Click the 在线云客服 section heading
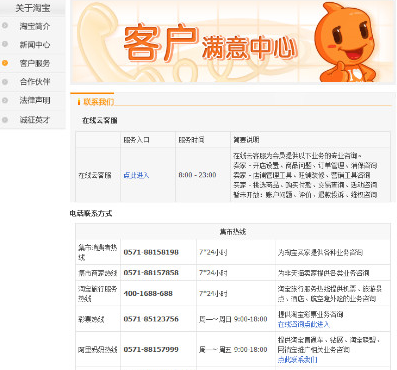Viewport: 397px width, 370px height. tap(100, 120)
